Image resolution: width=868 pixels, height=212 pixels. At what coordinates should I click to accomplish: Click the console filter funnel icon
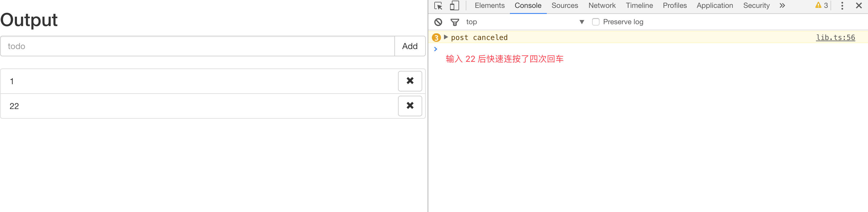coord(455,22)
